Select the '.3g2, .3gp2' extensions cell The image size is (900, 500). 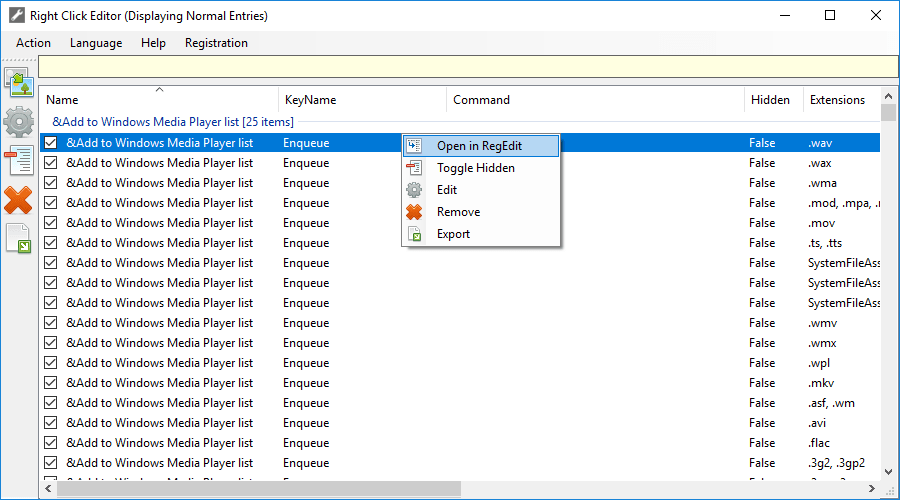(x=836, y=463)
